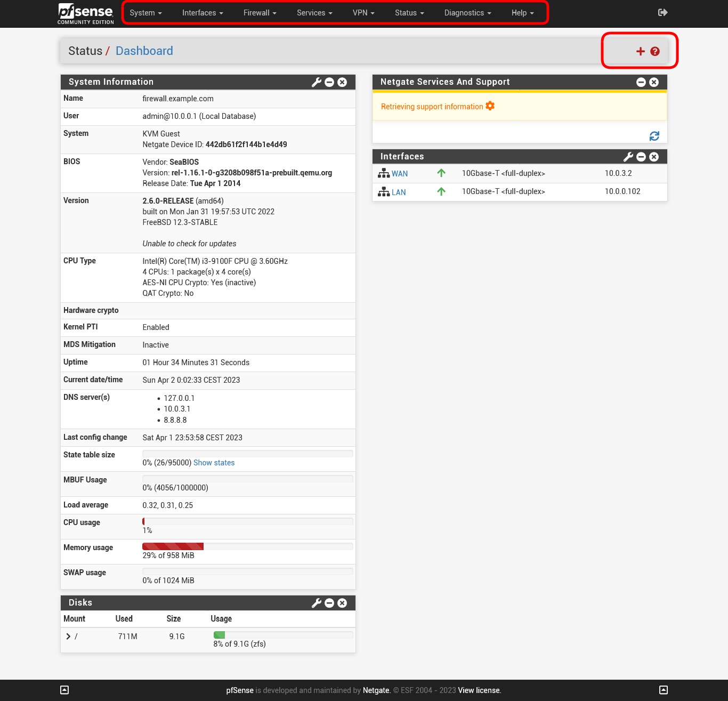728x701 pixels.
Task: Open the System dropdown menu
Action: click(145, 13)
